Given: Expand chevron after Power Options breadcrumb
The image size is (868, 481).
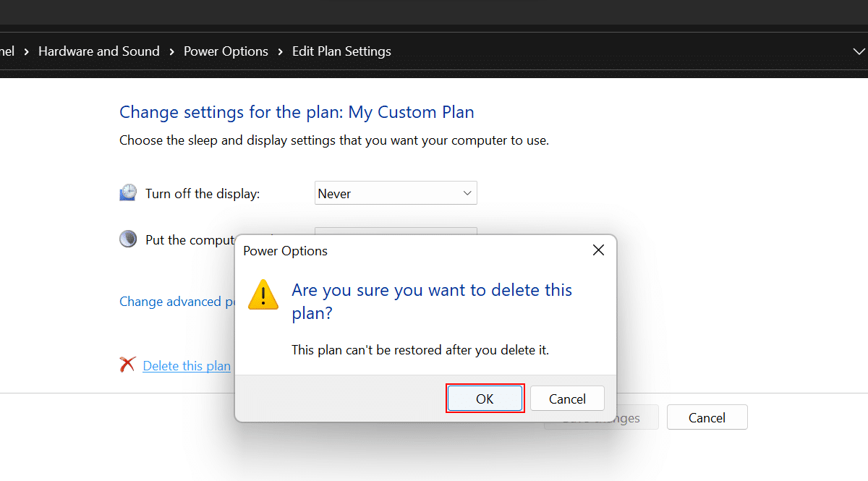Looking at the screenshot, I should point(281,51).
